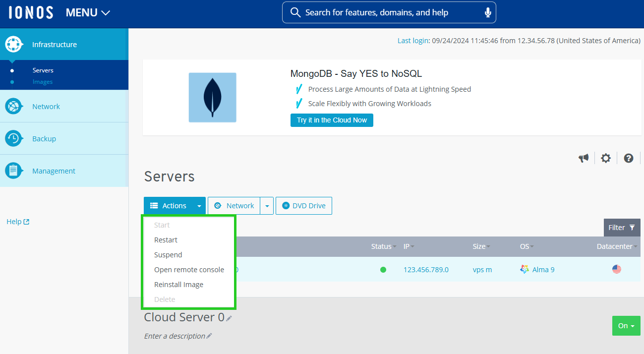Open the Backup section via its clock icon
This screenshot has width=644, height=354.
tap(14, 138)
